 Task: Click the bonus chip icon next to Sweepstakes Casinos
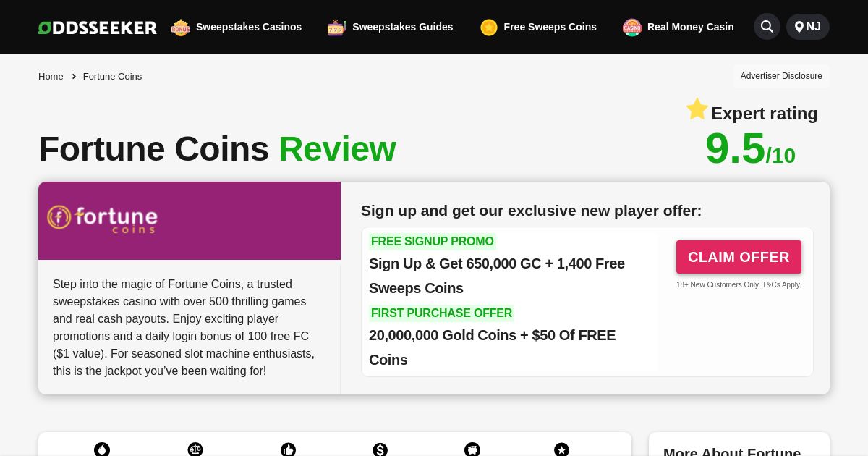[181, 27]
